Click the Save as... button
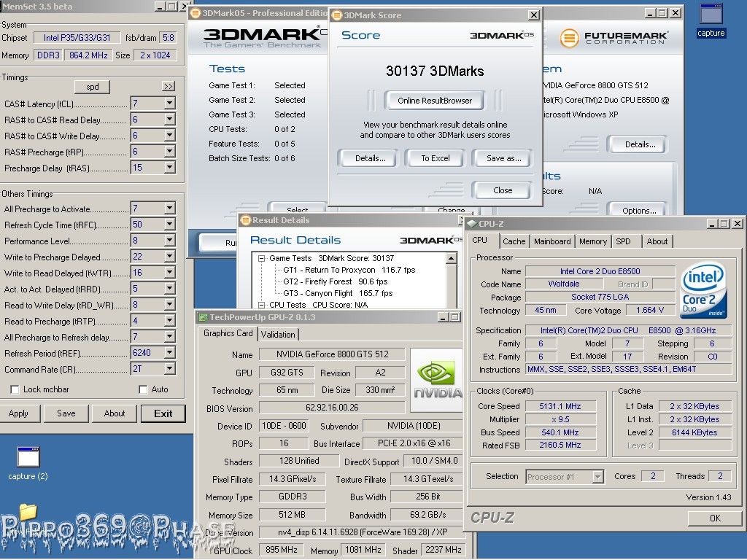 (503, 158)
